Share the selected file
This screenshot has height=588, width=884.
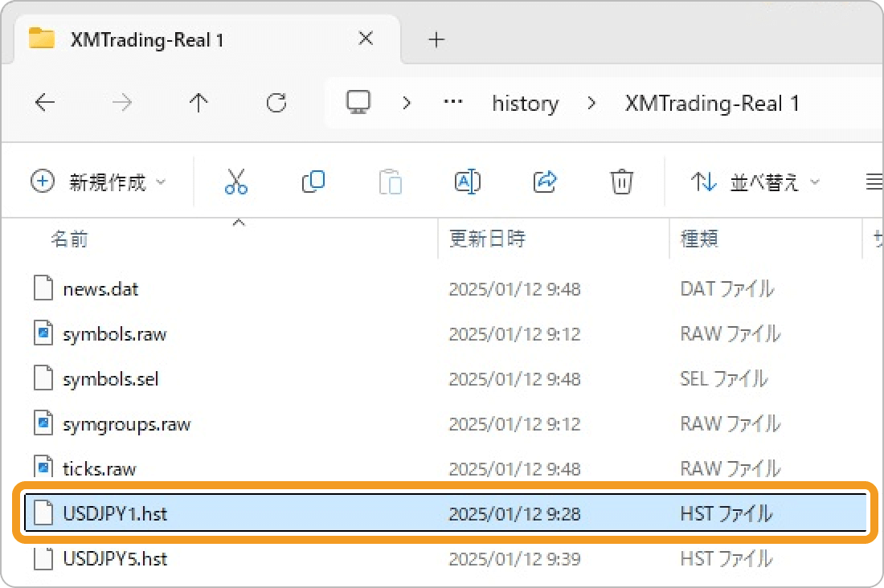pos(545,182)
